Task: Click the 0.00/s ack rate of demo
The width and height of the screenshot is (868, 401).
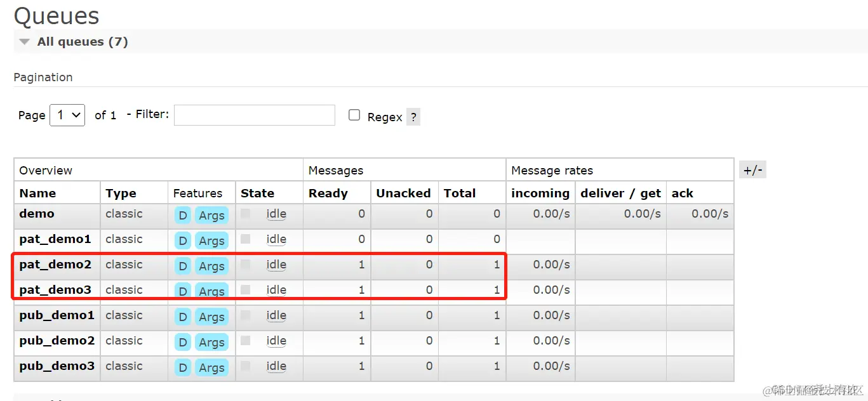Action: pos(710,214)
